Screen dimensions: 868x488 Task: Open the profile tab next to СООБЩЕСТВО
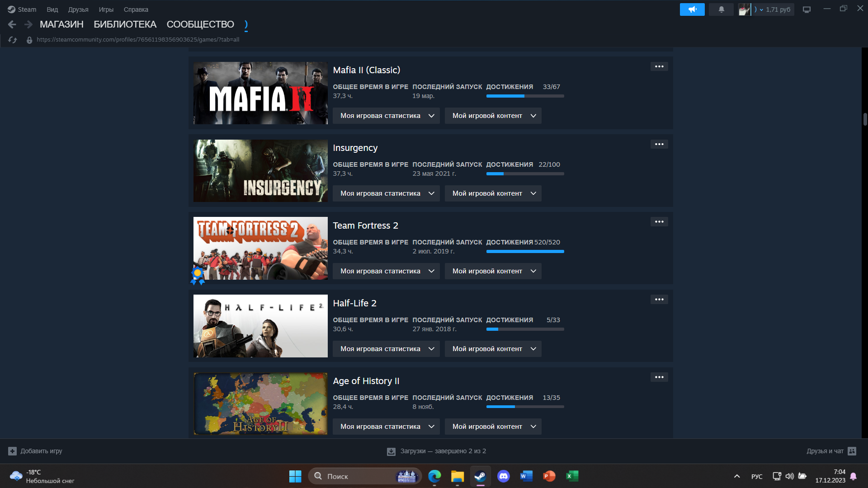(x=246, y=24)
